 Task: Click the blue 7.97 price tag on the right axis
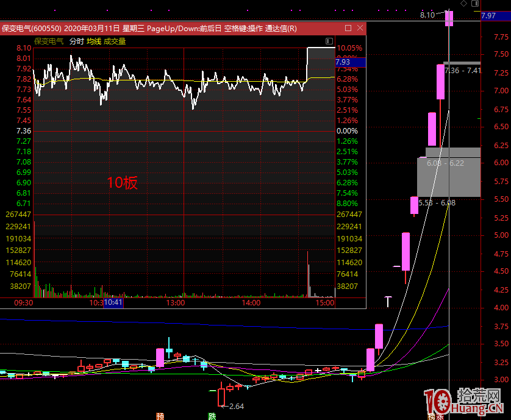496,16
